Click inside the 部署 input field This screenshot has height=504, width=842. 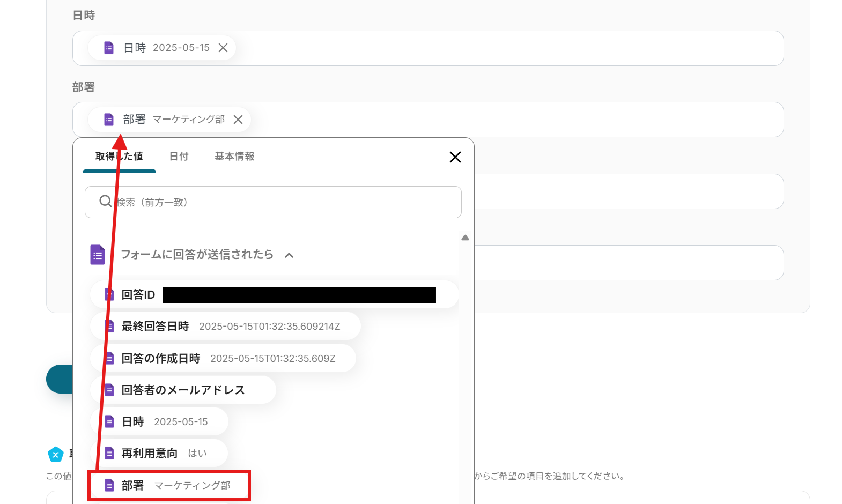pyautogui.click(x=428, y=120)
